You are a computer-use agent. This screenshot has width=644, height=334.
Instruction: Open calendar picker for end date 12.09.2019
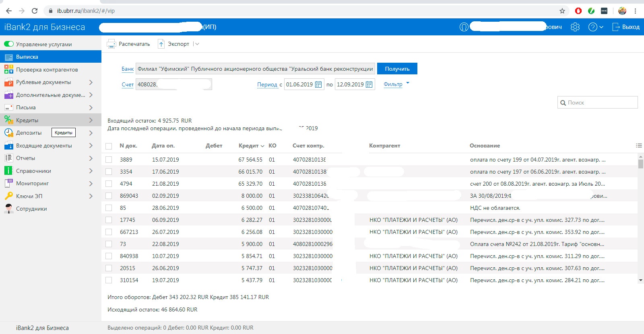tap(369, 84)
